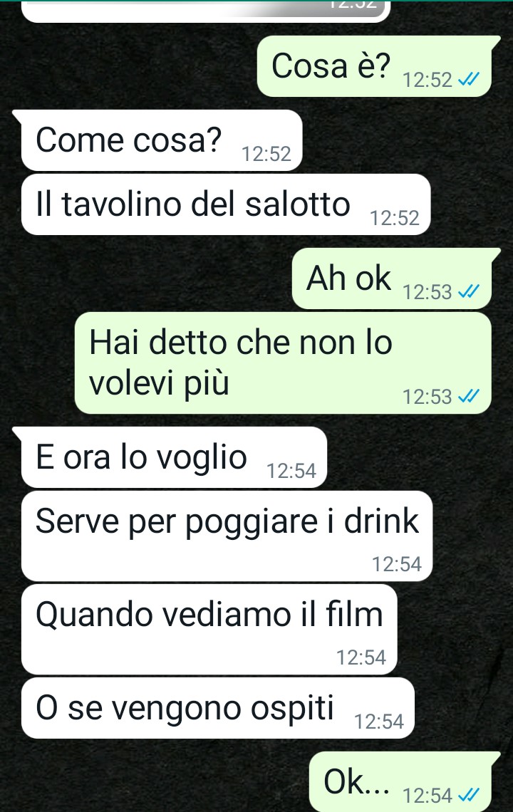This screenshot has height=812, width=513.
Task: Tap the 12:54 timestamp under 'Quando vediamo il film'
Action: tap(361, 657)
